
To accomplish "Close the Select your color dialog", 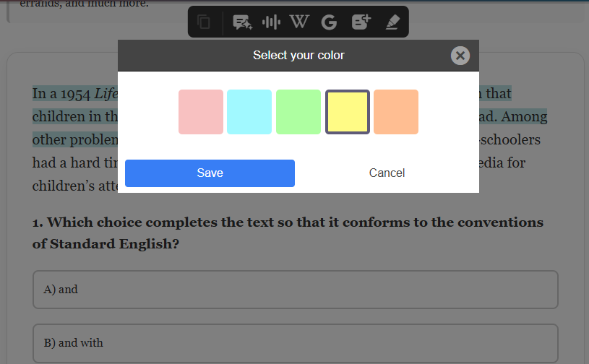I will 460,56.
